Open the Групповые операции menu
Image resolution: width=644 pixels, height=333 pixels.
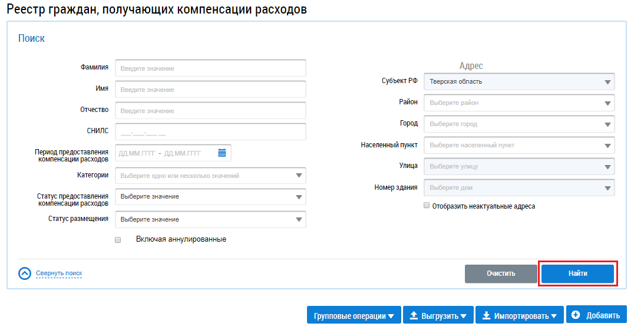pyautogui.click(x=354, y=315)
